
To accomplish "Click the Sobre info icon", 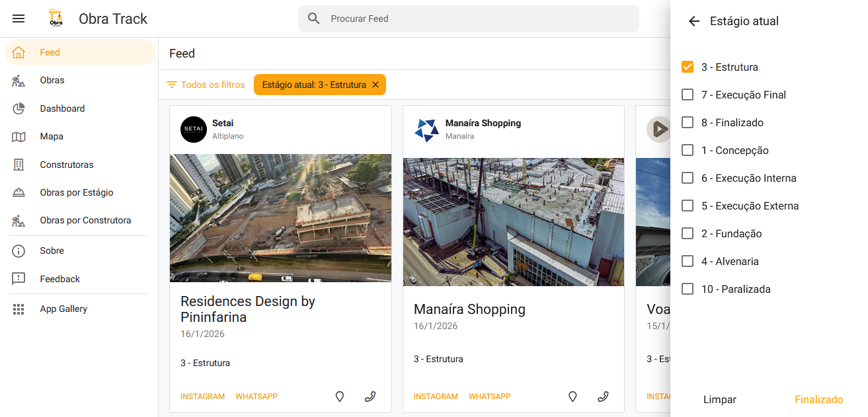I will (19, 250).
